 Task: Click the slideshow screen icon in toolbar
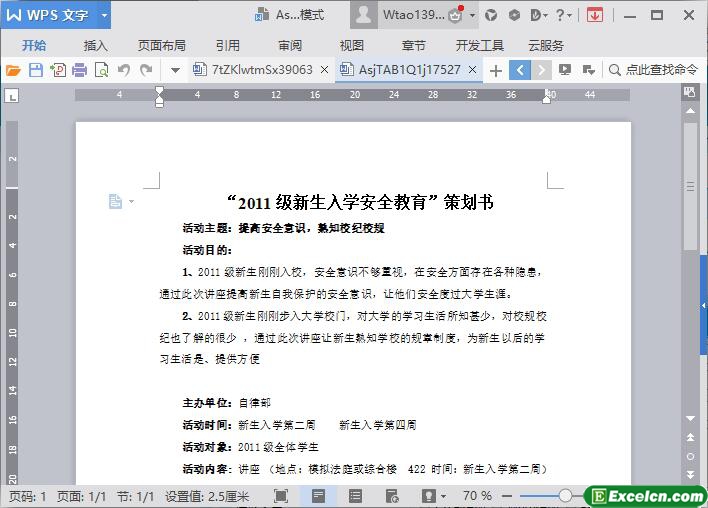pos(564,70)
